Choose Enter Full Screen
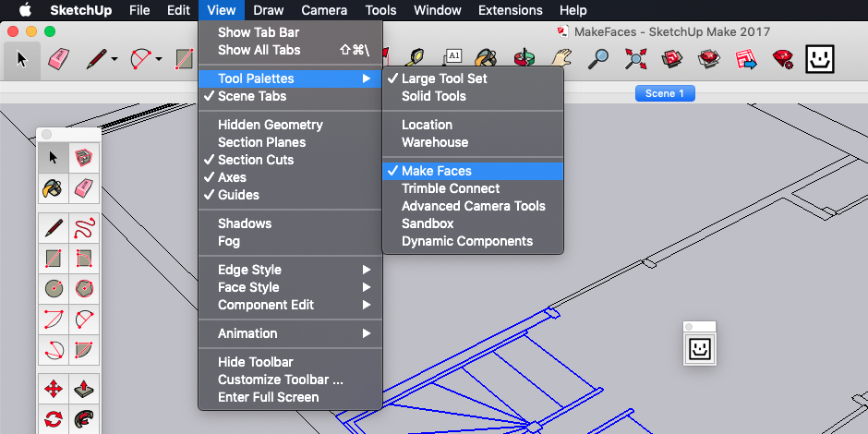This screenshot has height=434, width=868. (290, 397)
